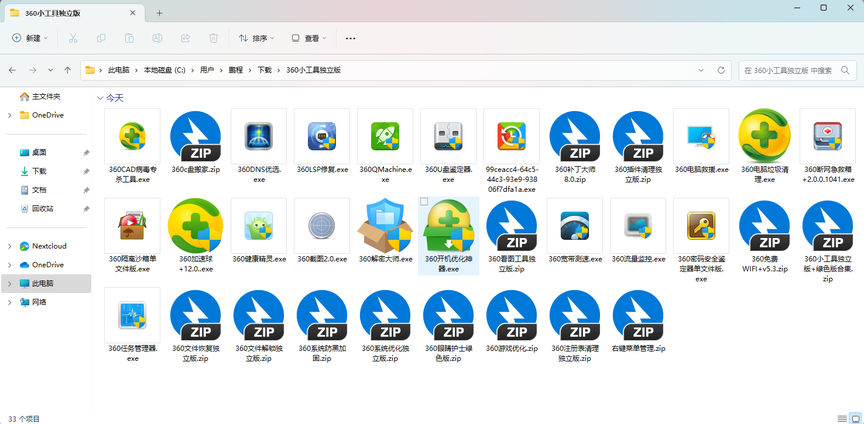Image resolution: width=864 pixels, height=424 pixels.
Task: Select the 360健康精灵.exe icon
Action: (258, 226)
